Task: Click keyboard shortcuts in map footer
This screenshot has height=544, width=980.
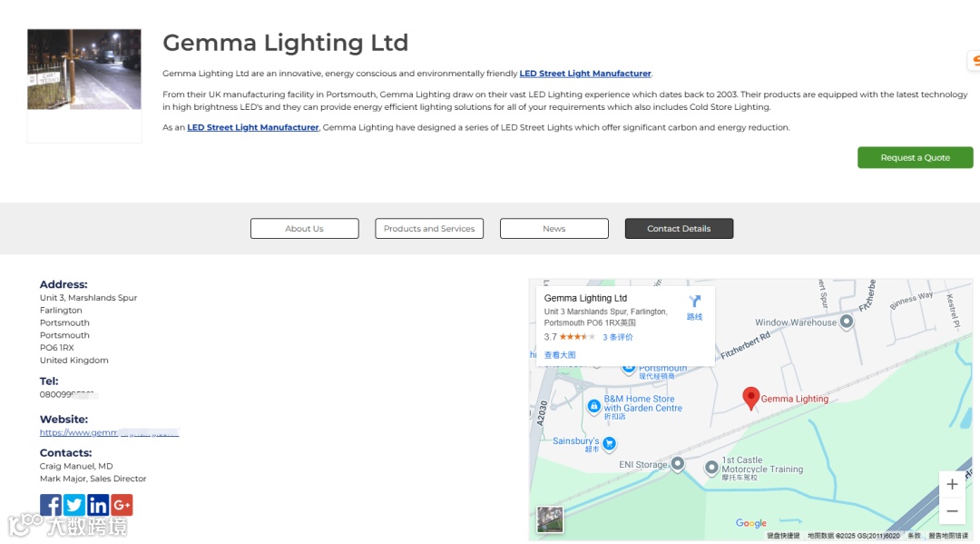Action: click(x=783, y=536)
